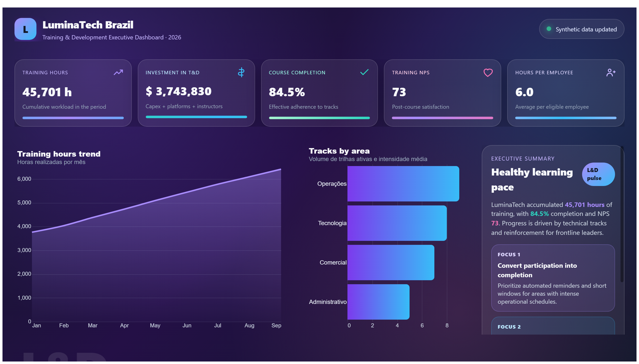Viewport: 639px width, 364px height.
Task: Click the Training NPS pink progress bar
Action: coord(442,118)
